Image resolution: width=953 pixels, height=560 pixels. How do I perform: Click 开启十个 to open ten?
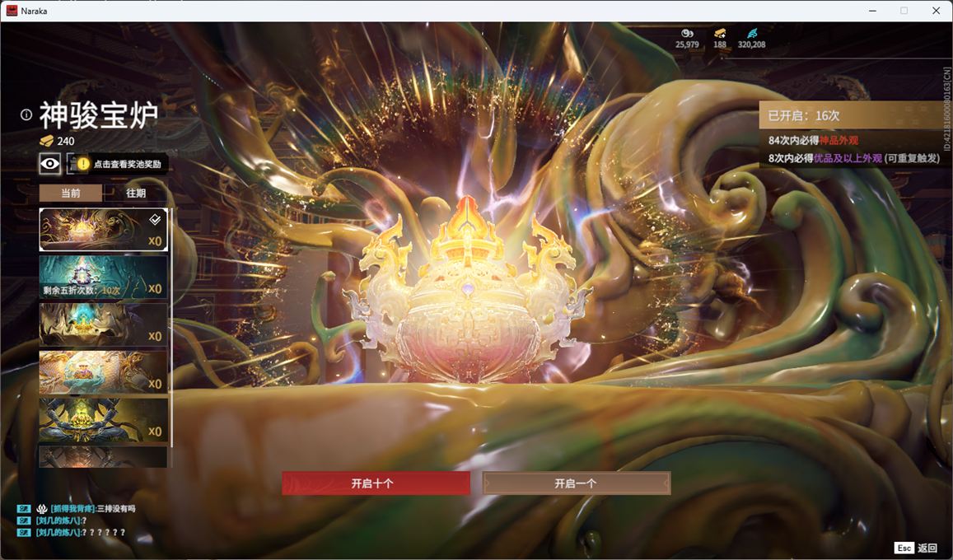coord(376,483)
